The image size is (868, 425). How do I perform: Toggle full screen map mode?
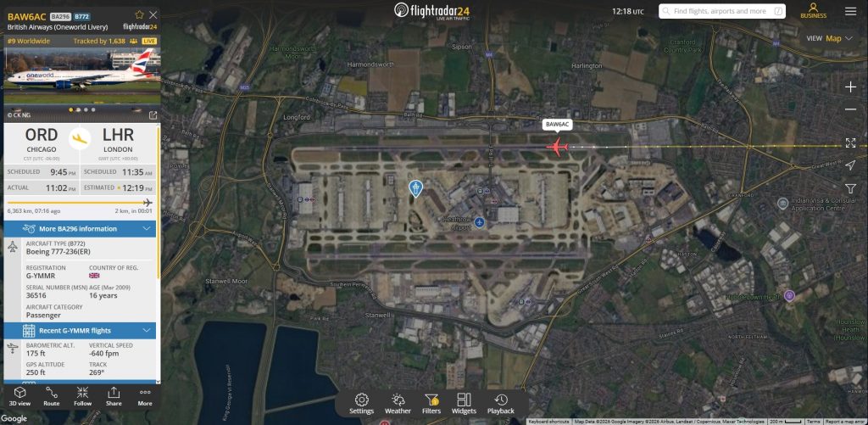pos(850,143)
